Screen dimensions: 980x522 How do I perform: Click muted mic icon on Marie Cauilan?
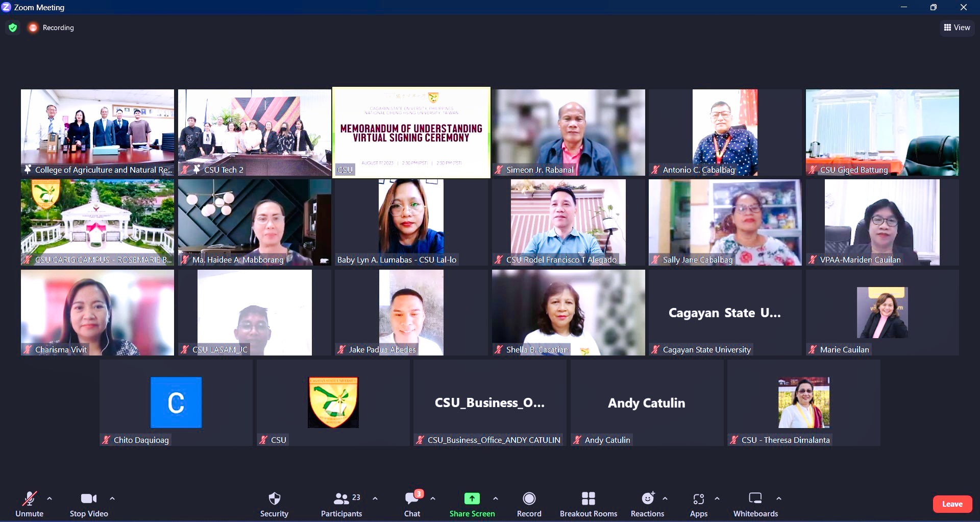click(813, 349)
